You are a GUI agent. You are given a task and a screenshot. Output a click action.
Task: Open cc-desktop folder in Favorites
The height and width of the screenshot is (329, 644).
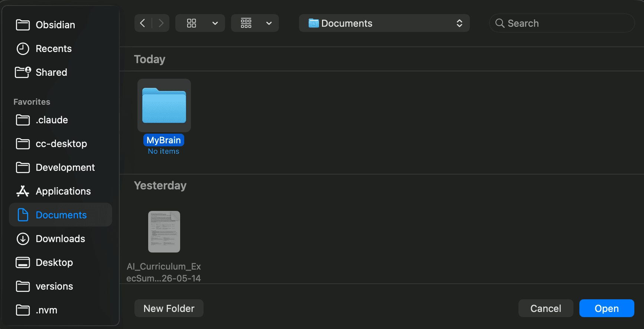(x=61, y=144)
